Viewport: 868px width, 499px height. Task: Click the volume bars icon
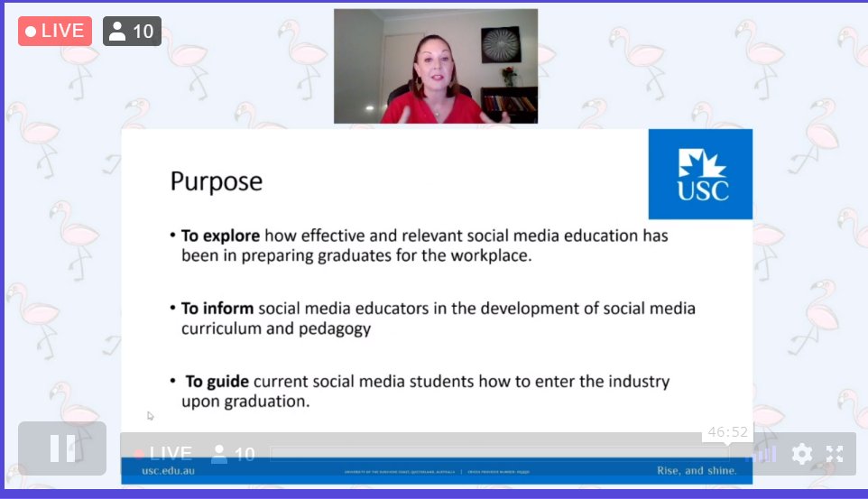pos(762,455)
